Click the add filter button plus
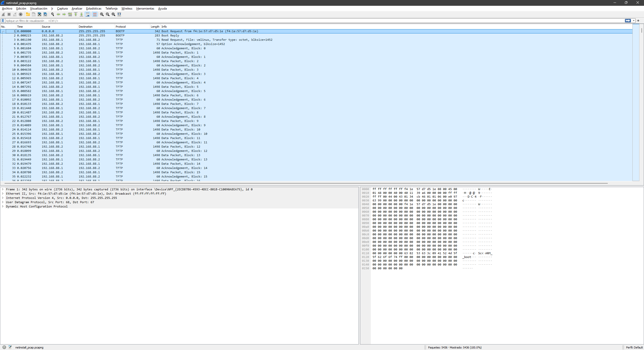 (x=638, y=21)
